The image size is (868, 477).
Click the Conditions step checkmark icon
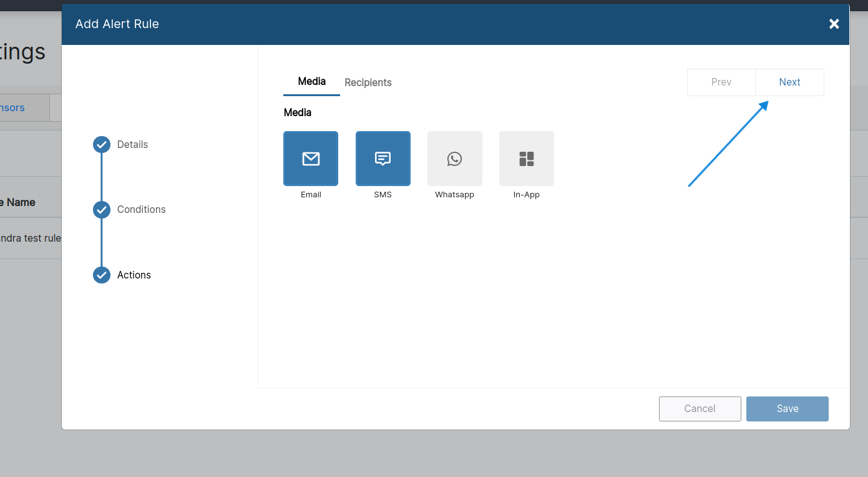(x=101, y=210)
